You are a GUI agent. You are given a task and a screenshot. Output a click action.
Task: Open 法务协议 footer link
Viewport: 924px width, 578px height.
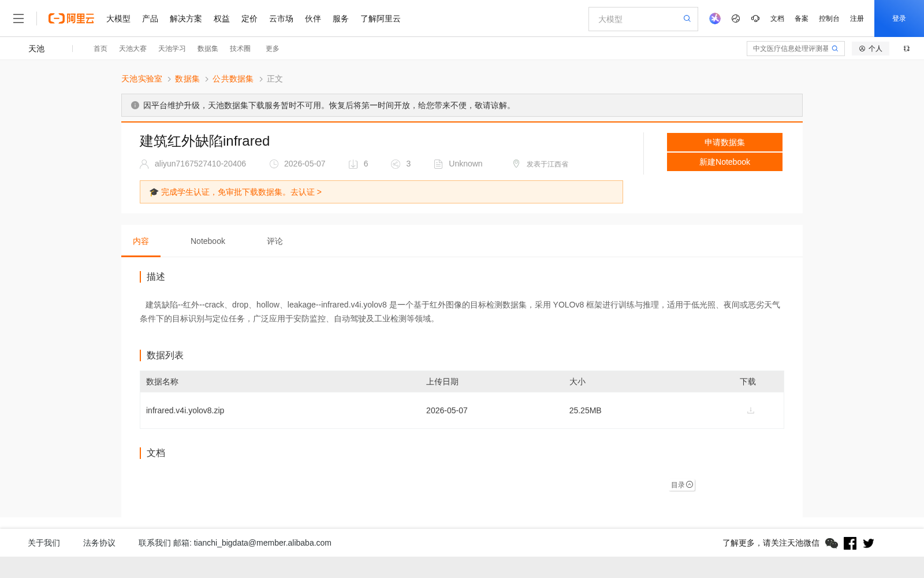pos(99,543)
